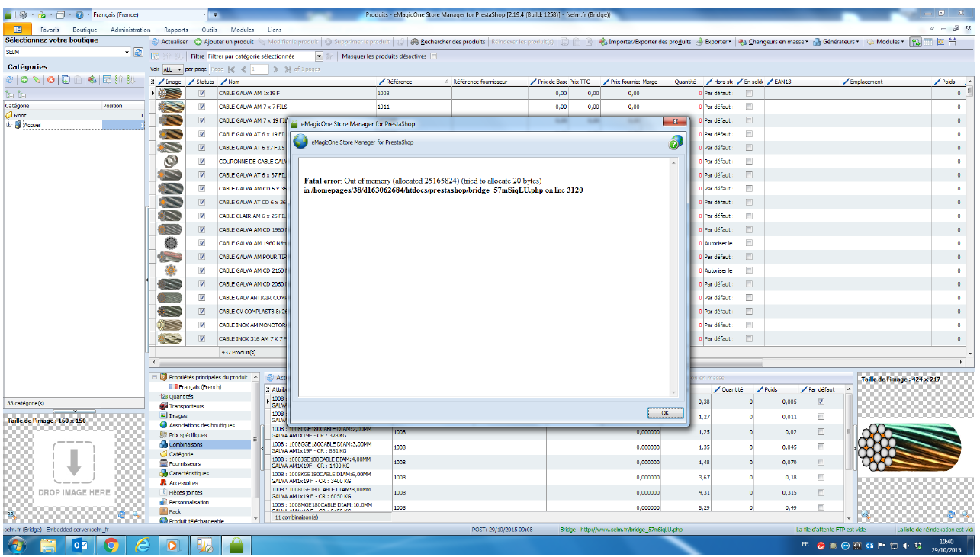
Task: Click the COURONNE DE CABLE product thumbnail
Action: point(170,161)
